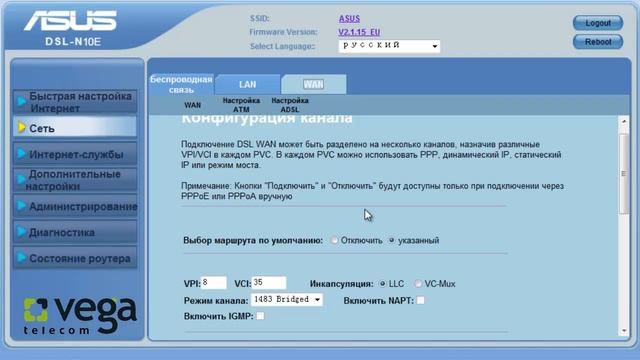Open the Настройка ATM sub-tab
Screen dimensions: 640x360
[241, 105]
